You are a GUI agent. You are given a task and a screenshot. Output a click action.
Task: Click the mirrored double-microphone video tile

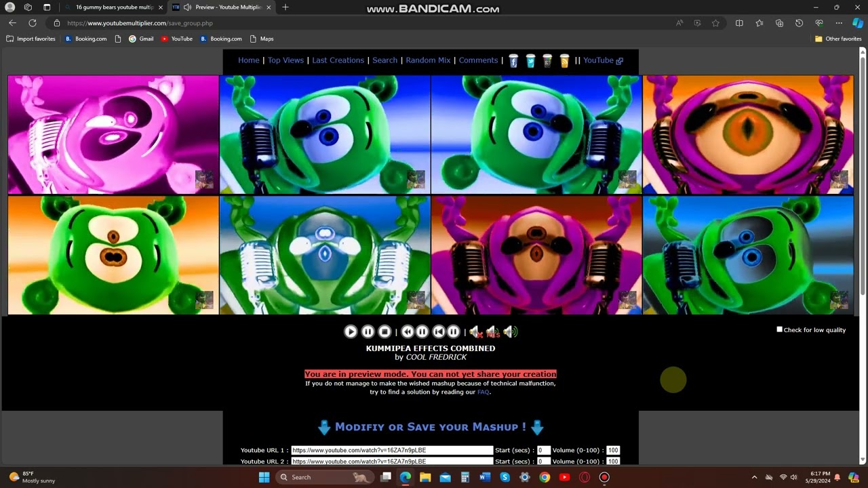(325, 256)
